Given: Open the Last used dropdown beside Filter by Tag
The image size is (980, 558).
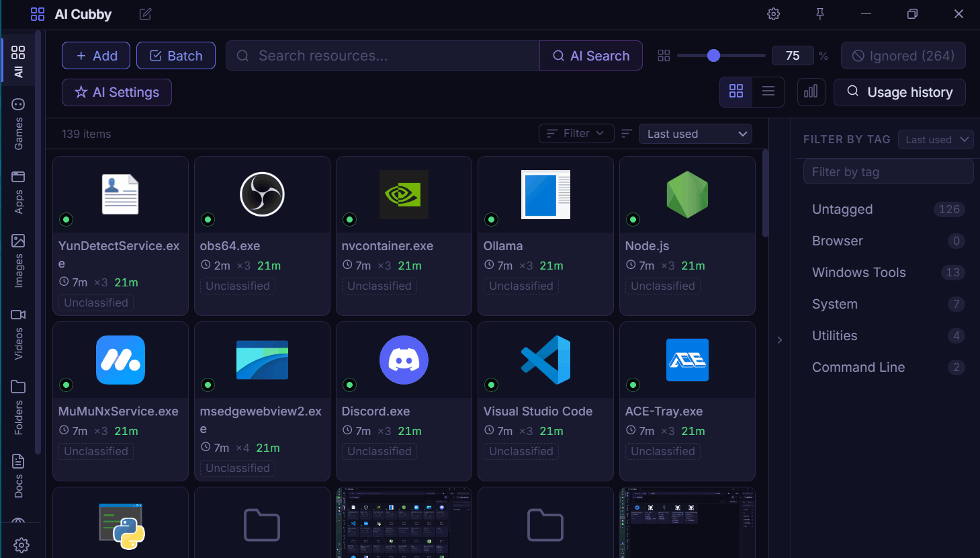Looking at the screenshot, I should pyautogui.click(x=936, y=139).
